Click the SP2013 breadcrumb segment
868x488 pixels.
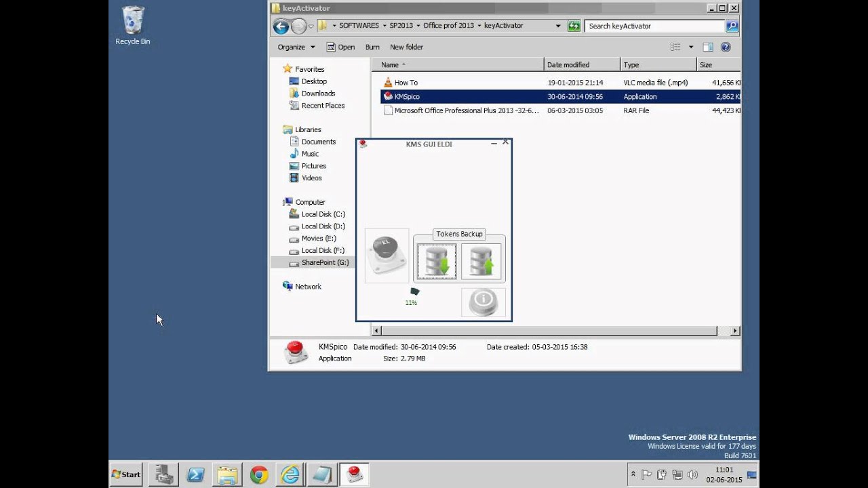(401, 26)
